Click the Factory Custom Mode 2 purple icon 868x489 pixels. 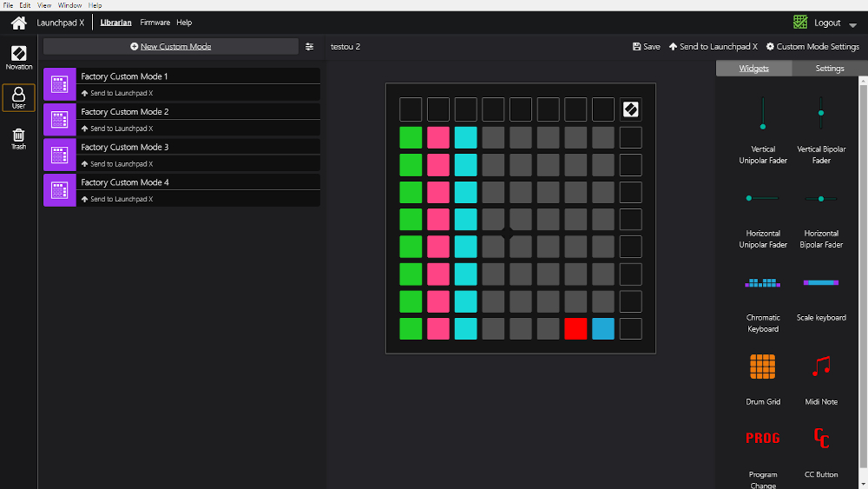click(x=60, y=120)
